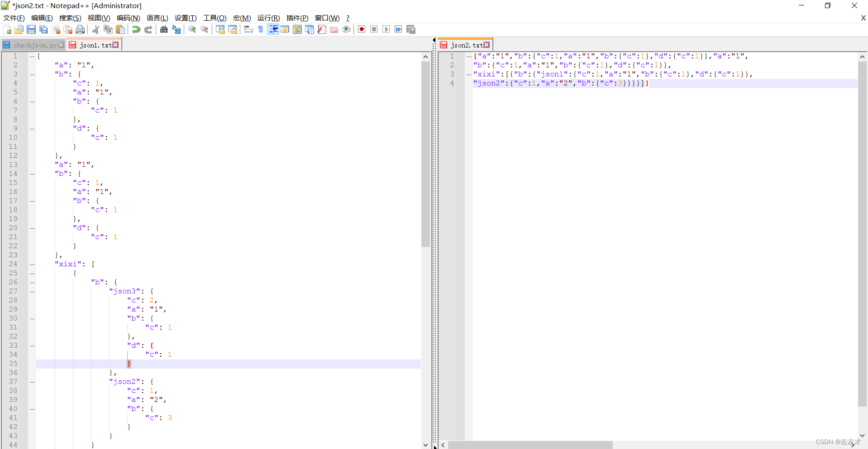
Task: Print the current document
Action: pos(80,29)
